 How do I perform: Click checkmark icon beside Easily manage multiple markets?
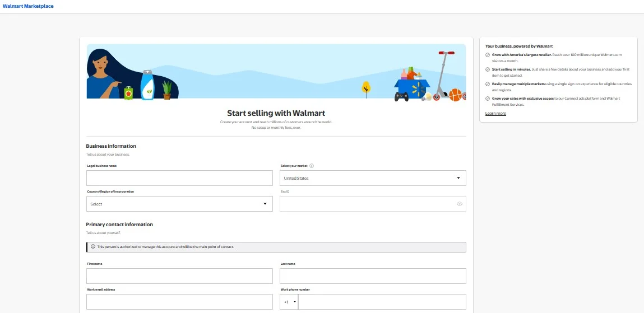(488, 83)
